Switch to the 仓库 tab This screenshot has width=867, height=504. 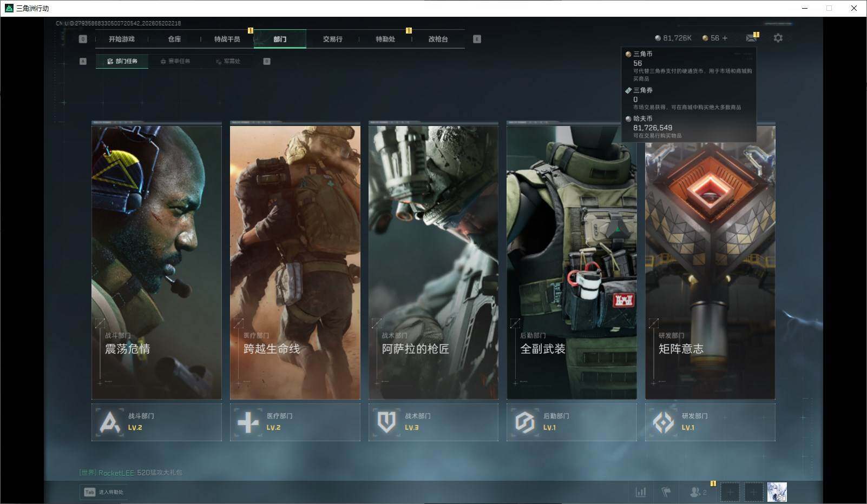(x=174, y=39)
